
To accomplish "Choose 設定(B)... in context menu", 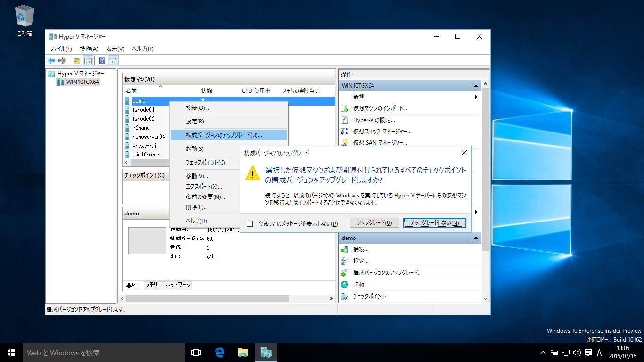I will (229, 122).
